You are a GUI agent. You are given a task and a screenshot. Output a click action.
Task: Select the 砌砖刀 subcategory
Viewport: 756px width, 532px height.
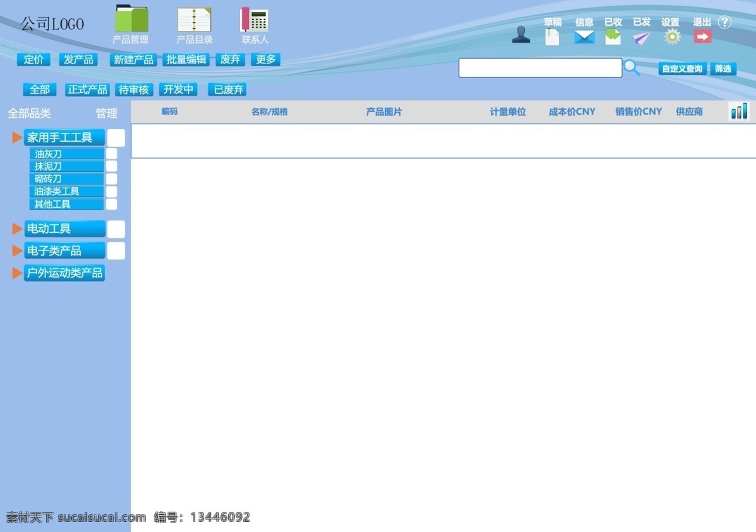[x=66, y=179]
